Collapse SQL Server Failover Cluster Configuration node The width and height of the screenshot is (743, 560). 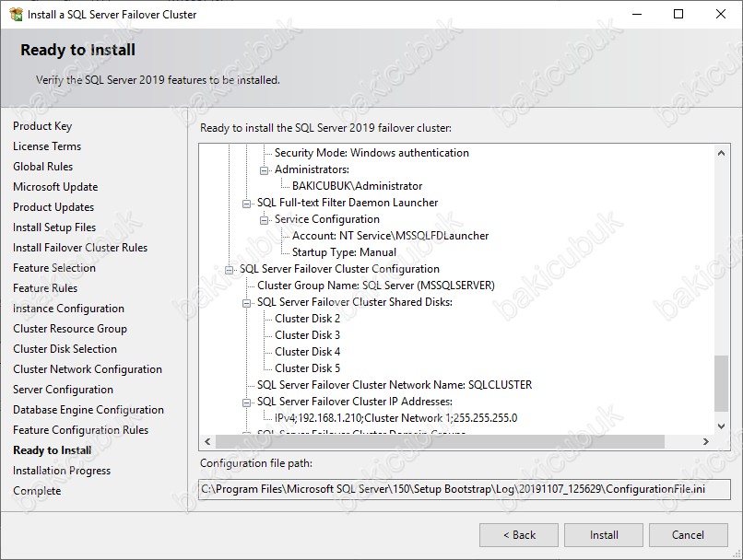(x=229, y=270)
